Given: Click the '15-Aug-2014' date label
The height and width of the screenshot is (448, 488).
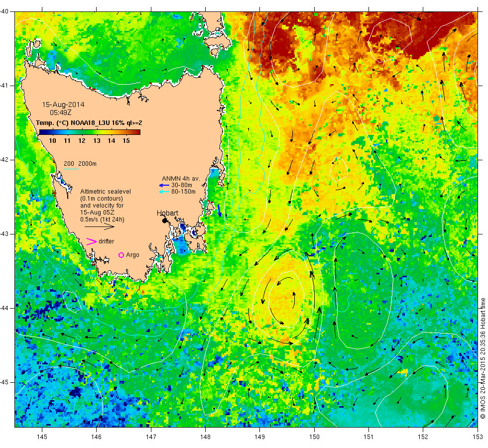Looking at the screenshot, I should tap(63, 105).
